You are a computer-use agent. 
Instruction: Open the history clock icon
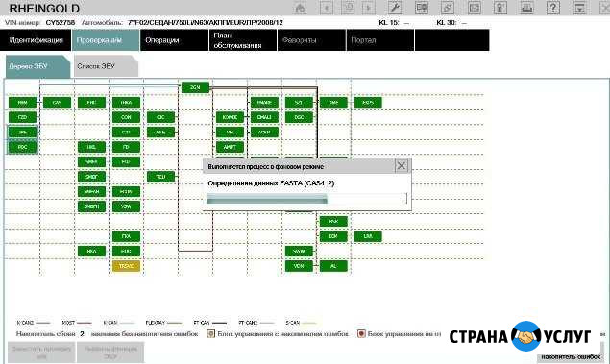[348, 9]
